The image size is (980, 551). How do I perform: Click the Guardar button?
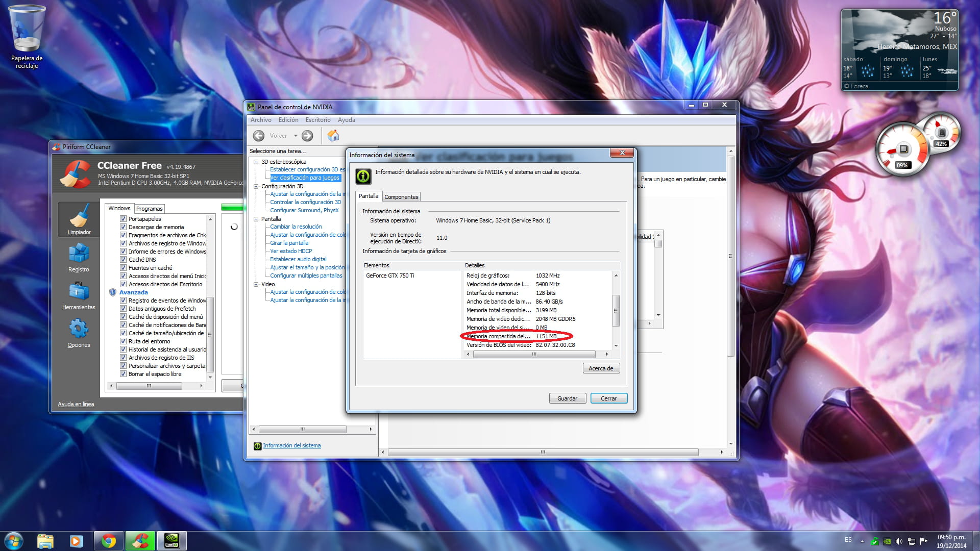click(x=567, y=398)
